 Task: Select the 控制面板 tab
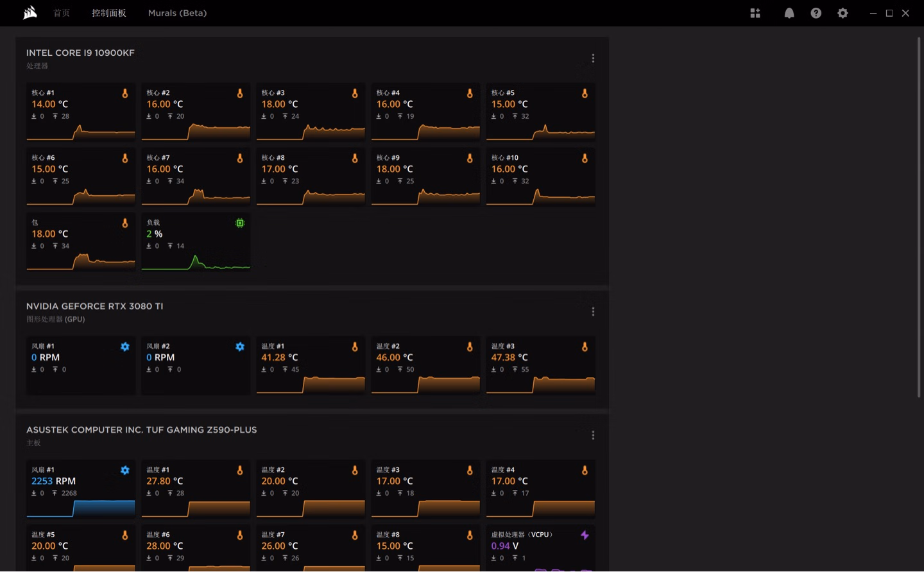tap(109, 13)
